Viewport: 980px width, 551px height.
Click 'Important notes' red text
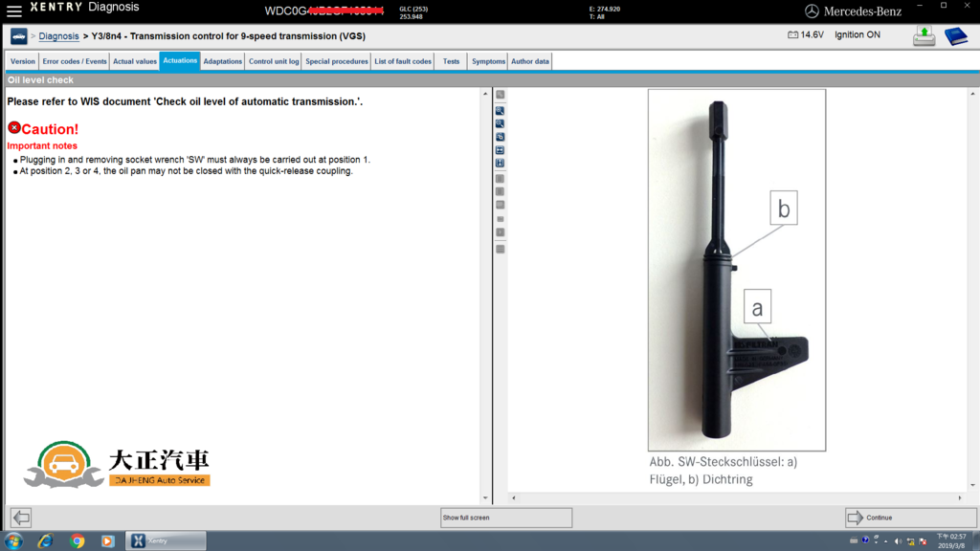pyautogui.click(x=42, y=145)
